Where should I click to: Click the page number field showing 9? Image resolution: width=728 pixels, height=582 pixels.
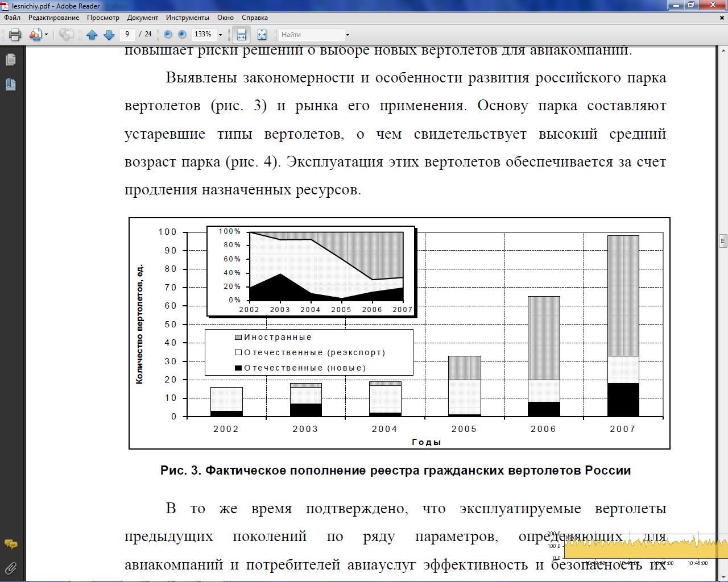click(127, 34)
